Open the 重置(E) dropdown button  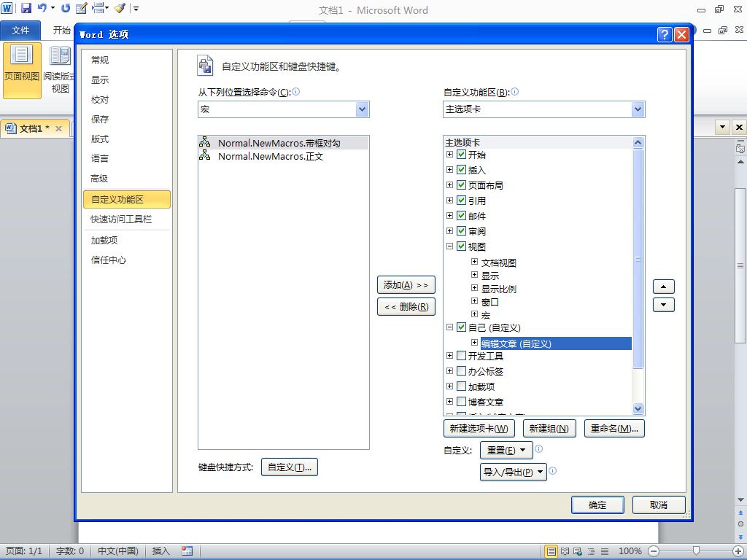tap(506, 450)
